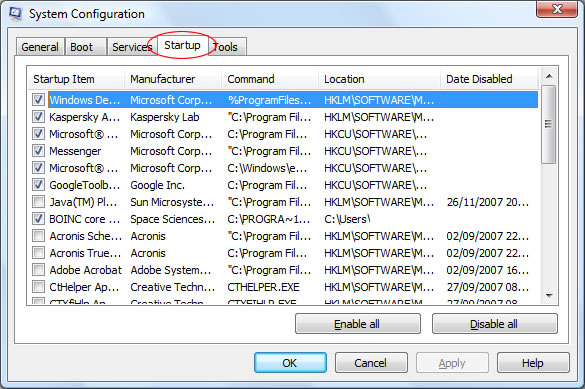Screen dimensions: 585x389
Task: Select the Windows De... row name
Action: 85,100
